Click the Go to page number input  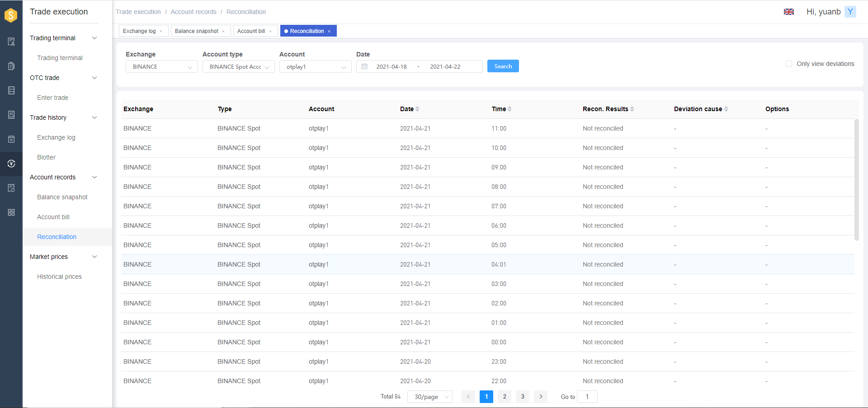[587, 397]
